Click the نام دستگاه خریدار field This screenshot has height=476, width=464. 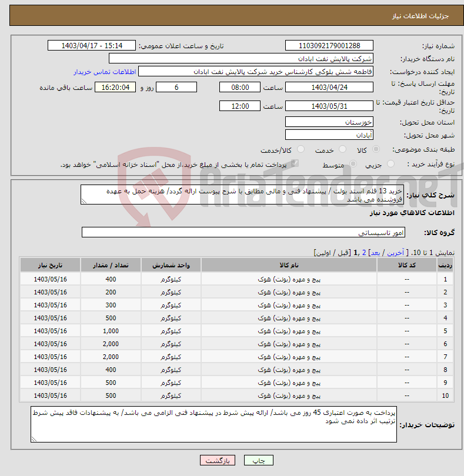[x=241, y=58]
